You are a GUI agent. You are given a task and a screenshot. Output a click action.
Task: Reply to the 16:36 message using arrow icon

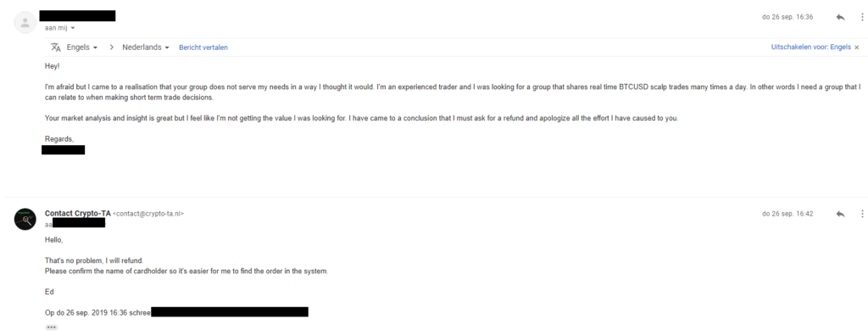pos(840,17)
